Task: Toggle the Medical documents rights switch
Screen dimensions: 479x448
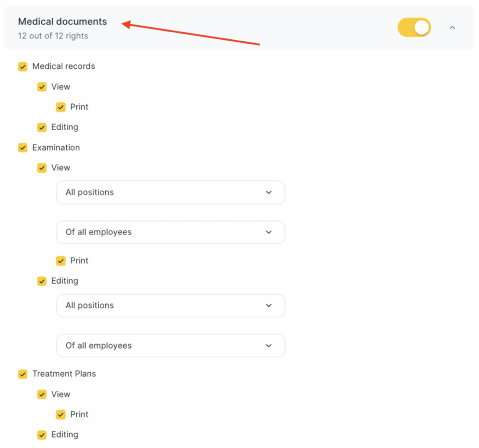Action: coord(414,28)
